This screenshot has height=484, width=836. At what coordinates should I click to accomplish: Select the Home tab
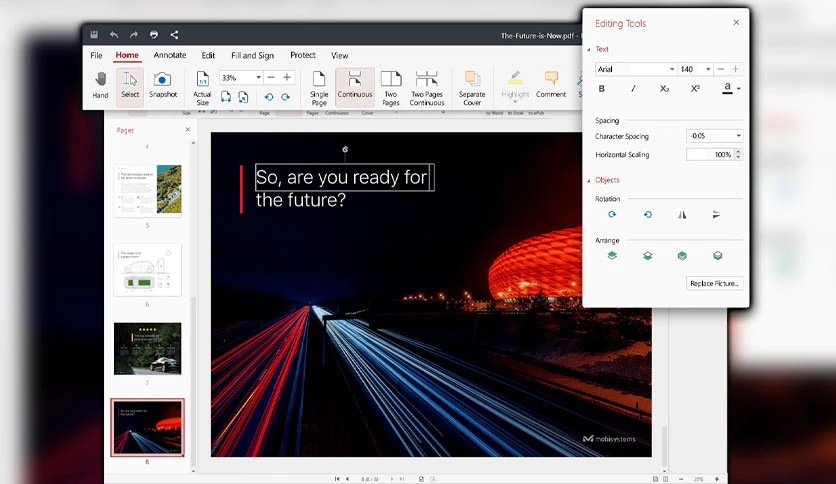tap(127, 55)
